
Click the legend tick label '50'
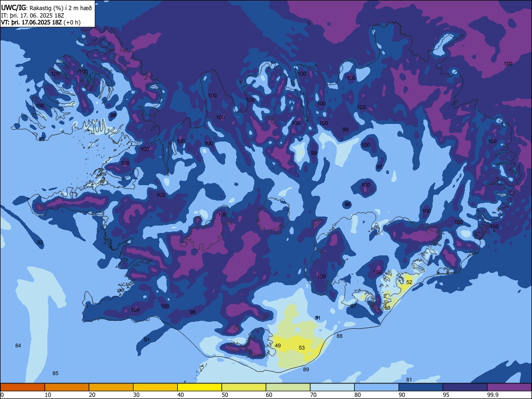[225, 395]
